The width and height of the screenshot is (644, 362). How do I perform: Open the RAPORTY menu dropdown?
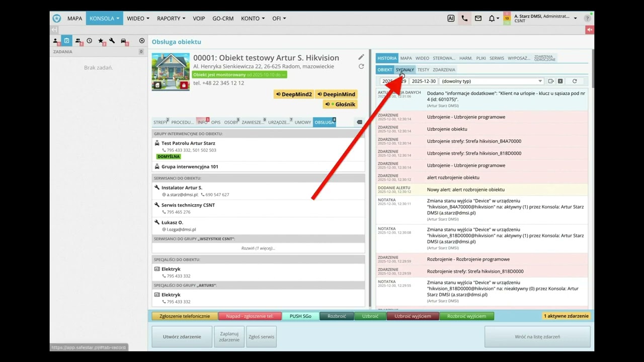pyautogui.click(x=171, y=18)
